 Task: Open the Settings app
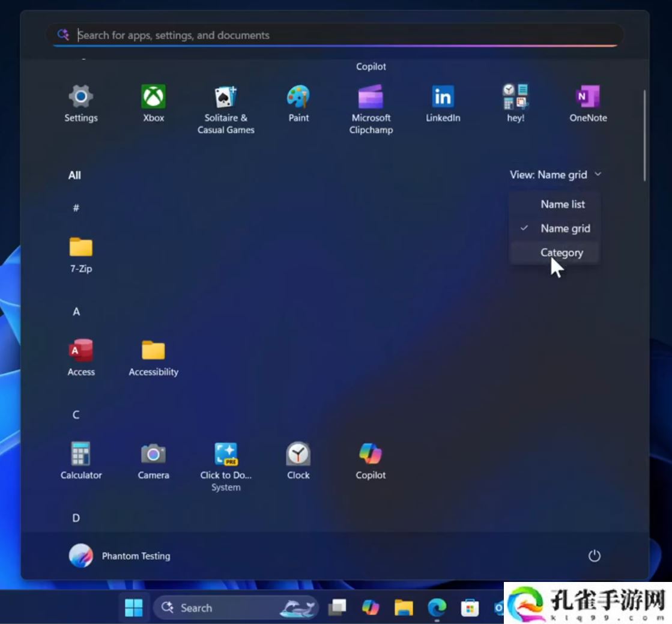[80, 104]
